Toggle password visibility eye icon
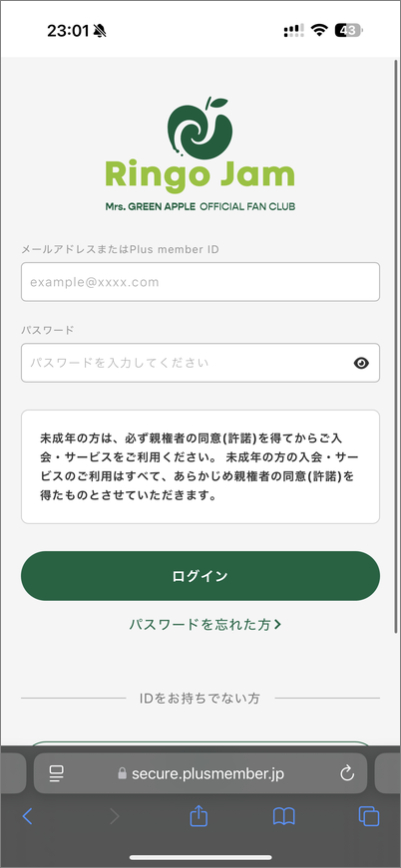 [361, 363]
